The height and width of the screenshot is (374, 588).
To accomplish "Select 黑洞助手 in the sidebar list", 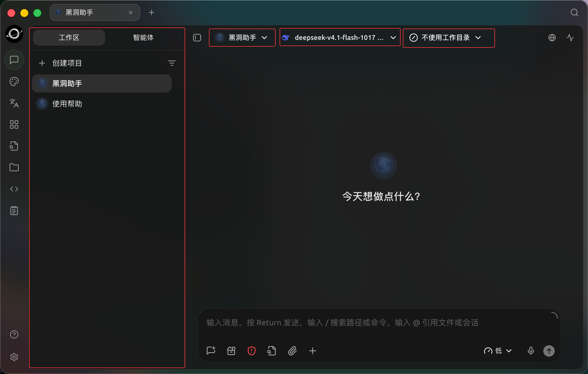I will point(102,83).
